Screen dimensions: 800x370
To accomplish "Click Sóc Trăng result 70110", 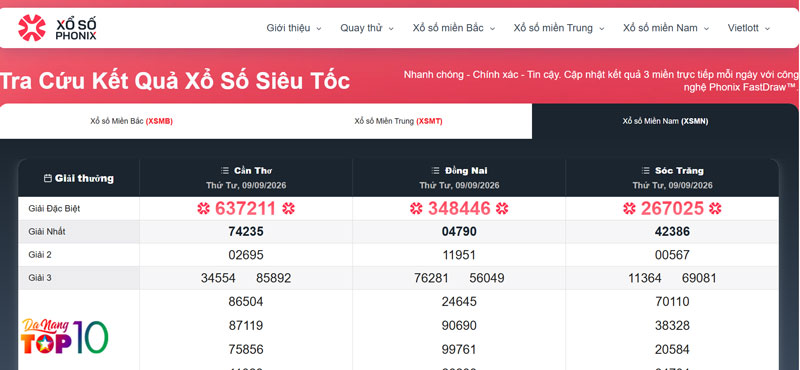I will (672, 302).
